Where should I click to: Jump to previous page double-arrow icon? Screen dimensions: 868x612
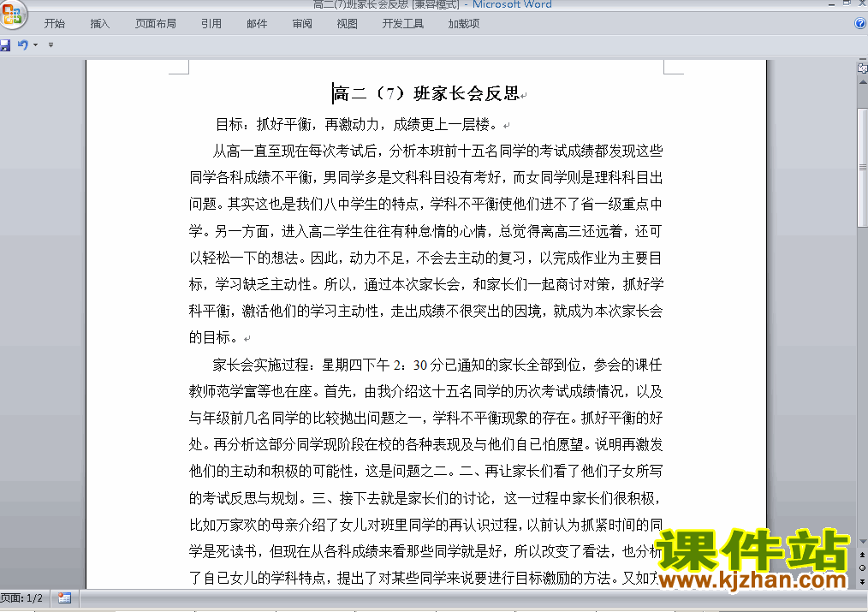[x=863, y=555]
